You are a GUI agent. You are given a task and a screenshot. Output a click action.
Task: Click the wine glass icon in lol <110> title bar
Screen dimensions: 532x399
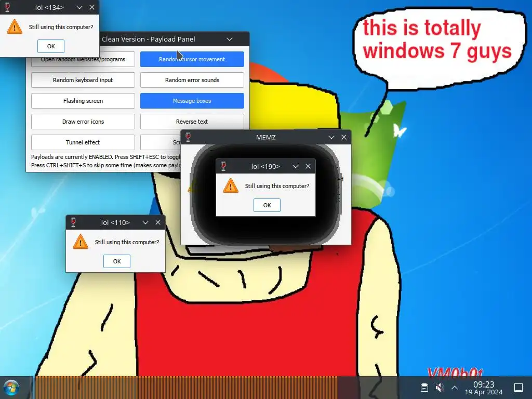coord(73,222)
